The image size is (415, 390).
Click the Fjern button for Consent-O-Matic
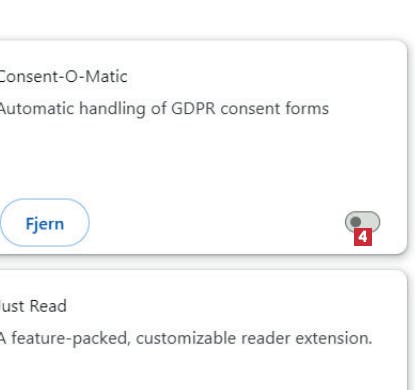click(x=45, y=223)
